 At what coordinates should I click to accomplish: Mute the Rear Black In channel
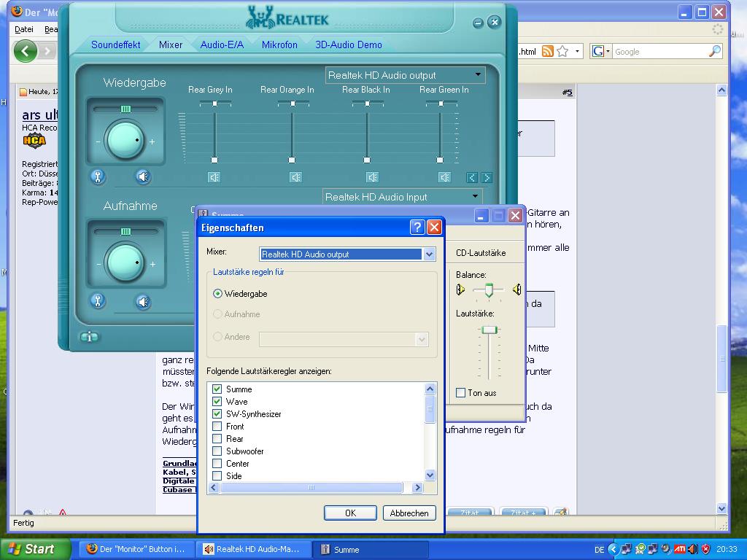pos(372,177)
